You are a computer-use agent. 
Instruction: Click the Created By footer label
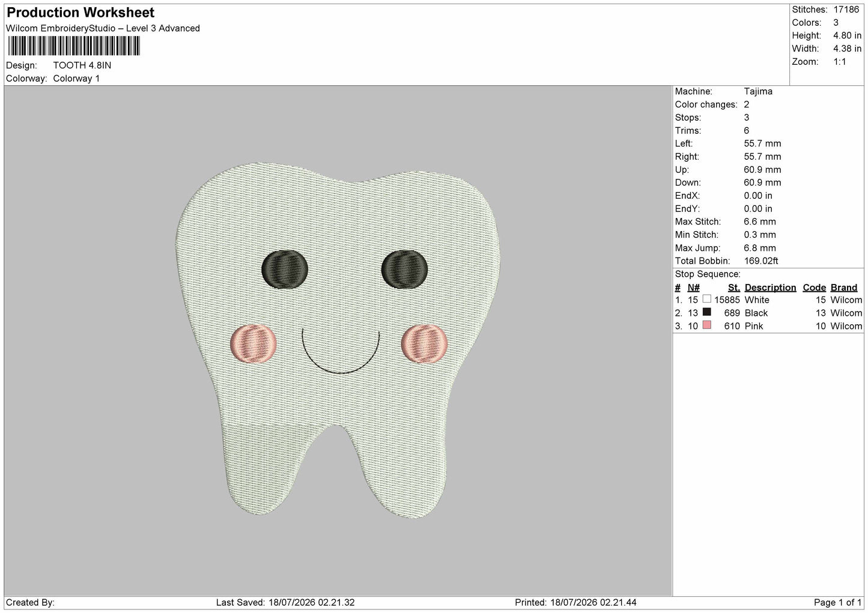tap(30, 603)
